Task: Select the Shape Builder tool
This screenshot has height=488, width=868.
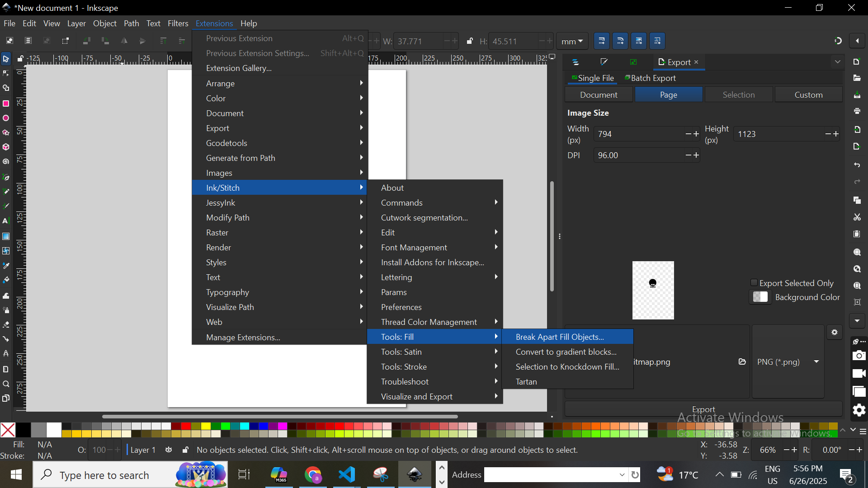Action: pyautogui.click(x=6, y=89)
